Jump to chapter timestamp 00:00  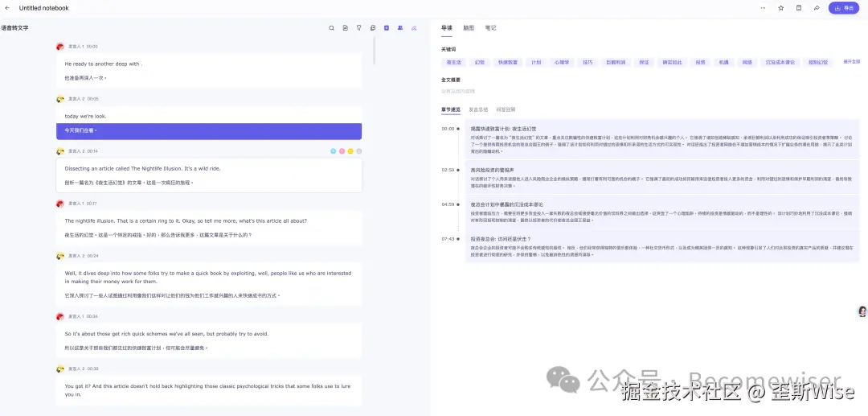coord(448,129)
